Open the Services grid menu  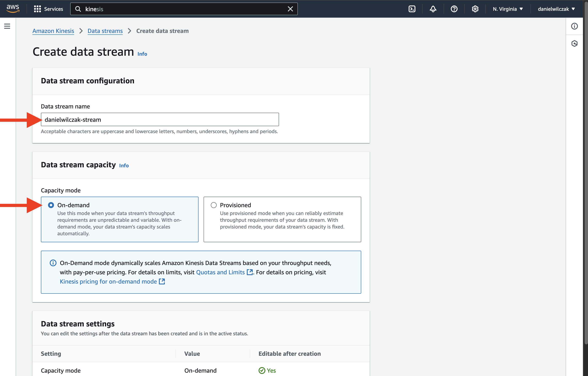[x=48, y=9]
